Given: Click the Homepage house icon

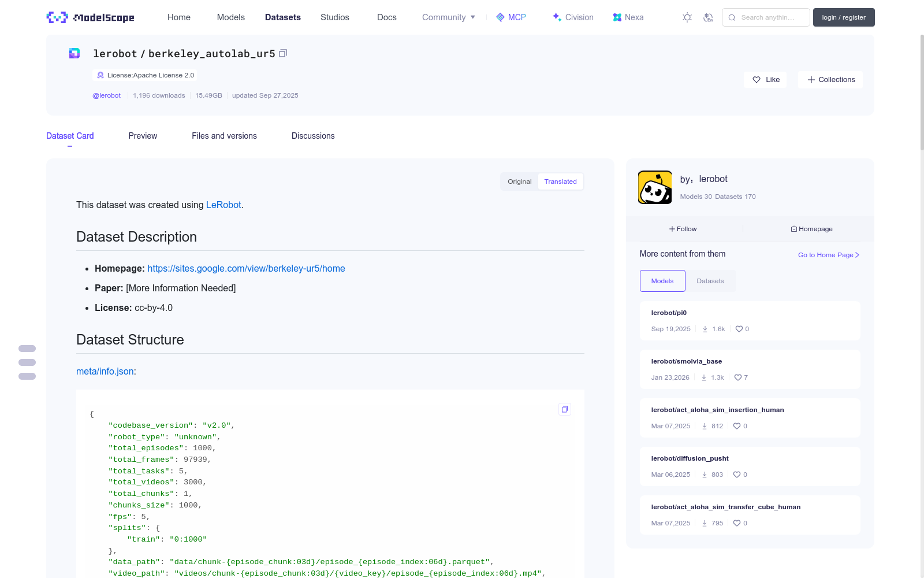Looking at the screenshot, I should click(794, 229).
